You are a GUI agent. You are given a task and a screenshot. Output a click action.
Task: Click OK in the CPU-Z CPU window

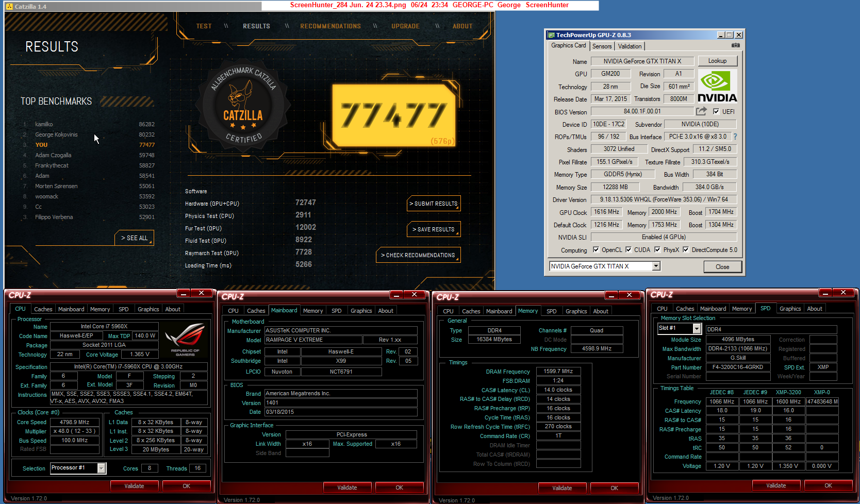[x=187, y=486]
